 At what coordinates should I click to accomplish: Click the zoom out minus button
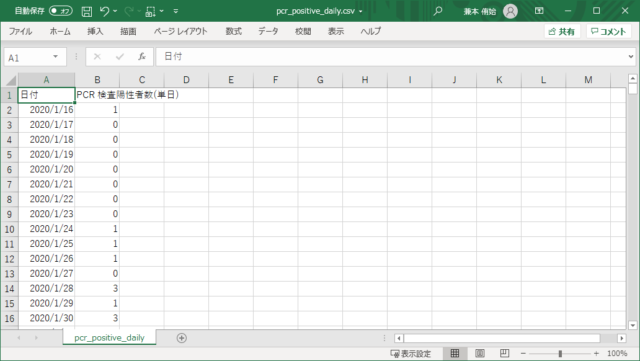coord(523,354)
